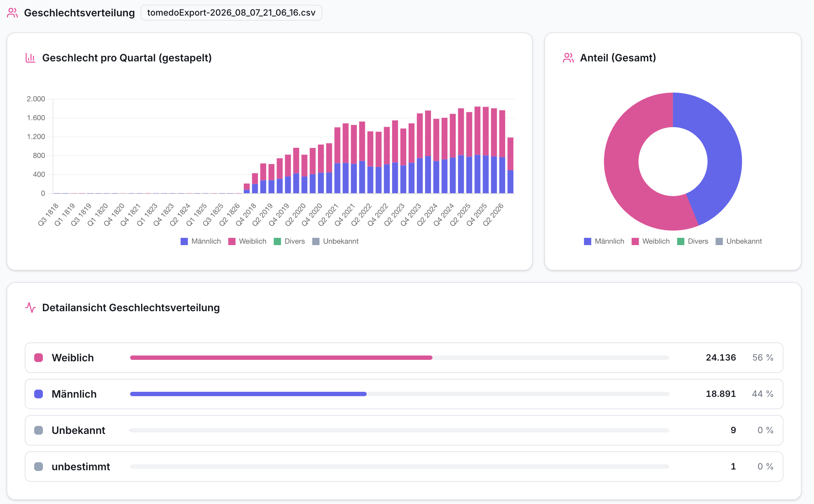Toggle Weiblich series in the bar chart legend
Image resolution: width=814 pixels, height=504 pixels.
coord(247,241)
